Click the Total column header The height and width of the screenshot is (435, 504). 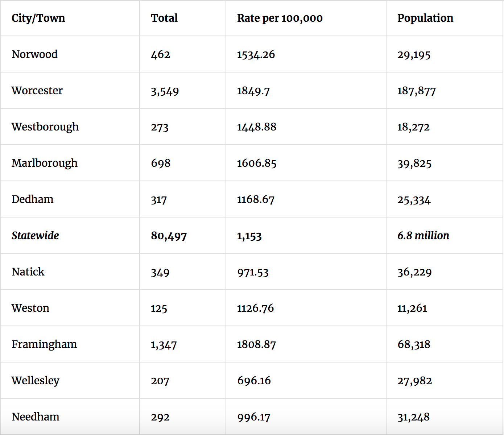pos(164,18)
